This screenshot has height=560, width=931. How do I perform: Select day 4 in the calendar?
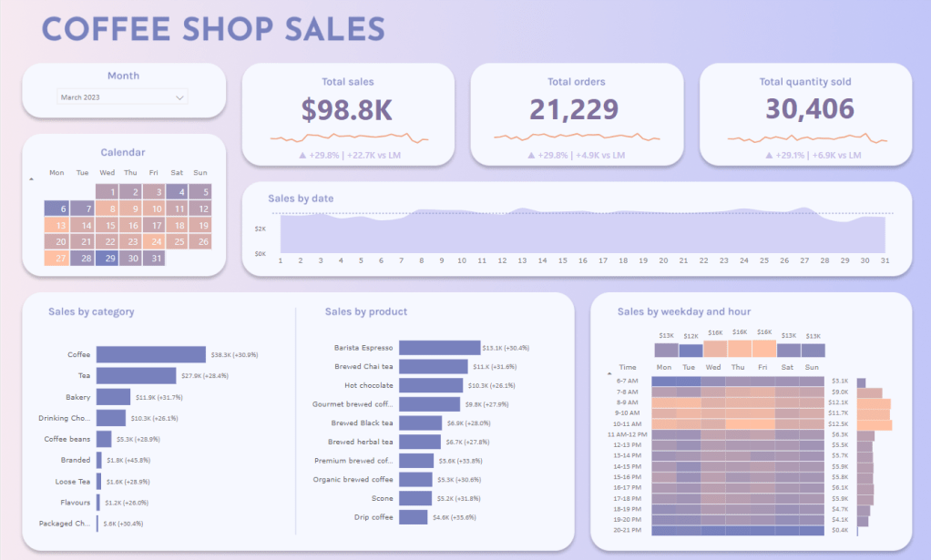tap(179, 192)
